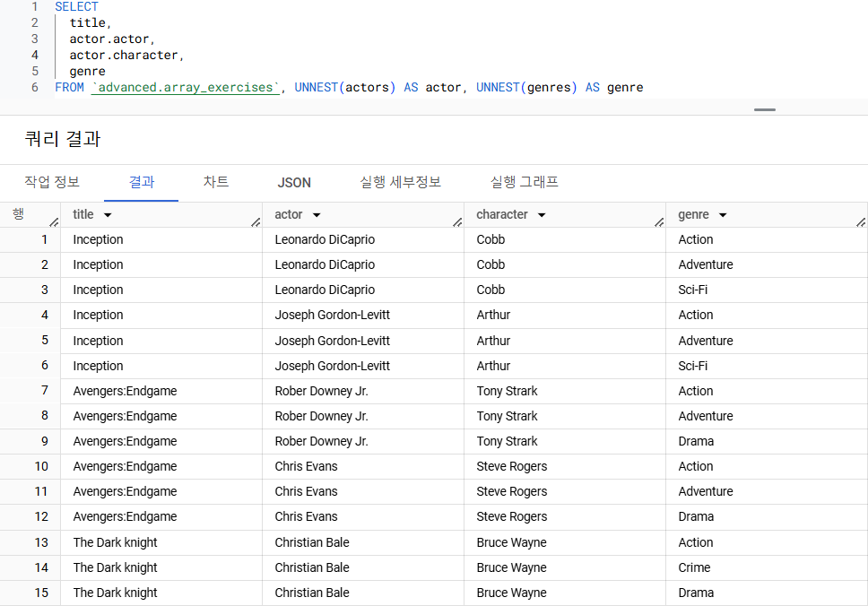Click the character column resize handle
This screenshot has height=606, width=868.
(x=659, y=222)
